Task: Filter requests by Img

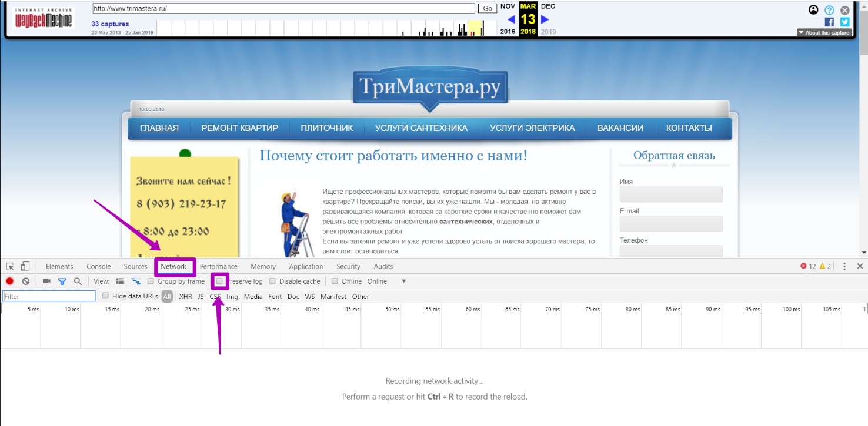Action: tap(232, 297)
